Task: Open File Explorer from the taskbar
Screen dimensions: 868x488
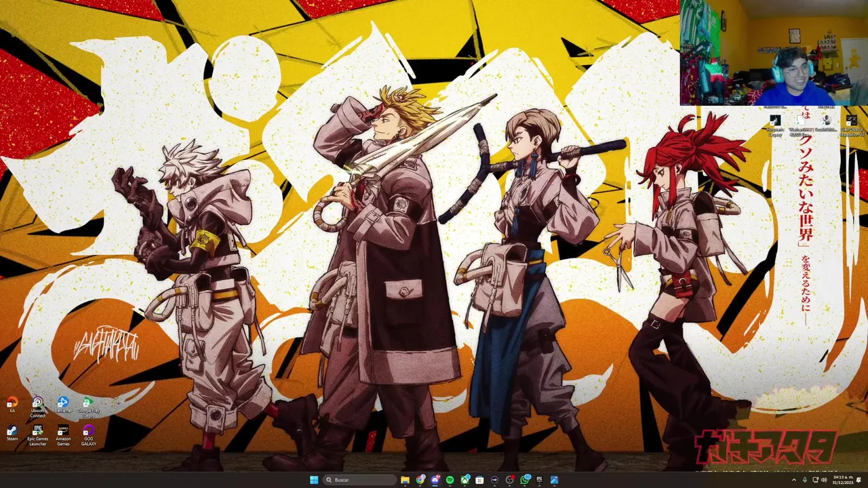Action: (405, 480)
